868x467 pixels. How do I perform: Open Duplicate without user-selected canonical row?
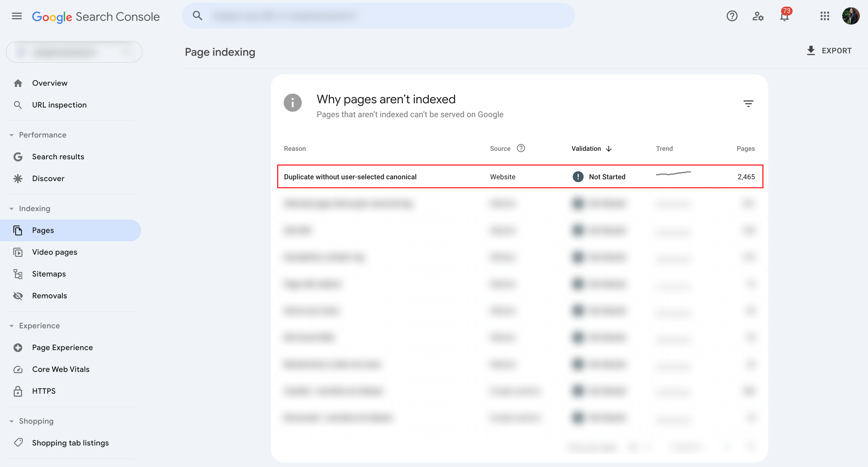pos(520,177)
